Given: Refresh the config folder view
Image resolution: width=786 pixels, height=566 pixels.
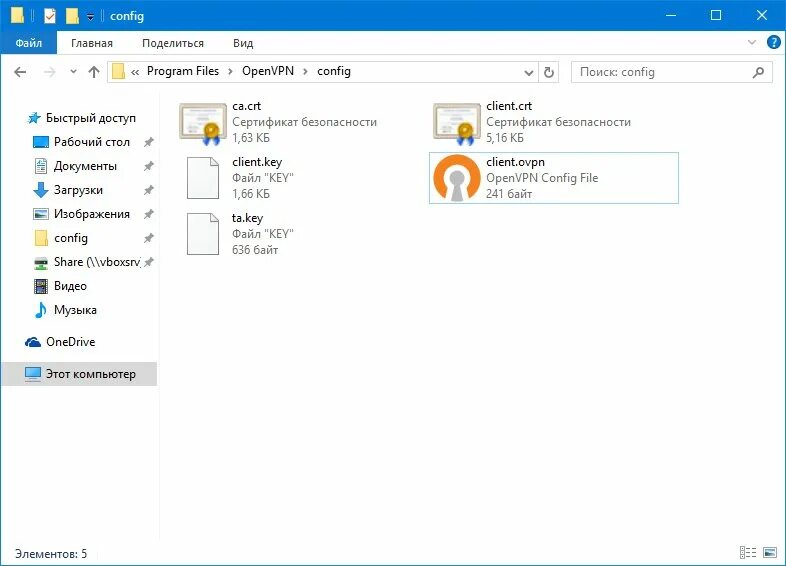Looking at the screenshot, I should (x=549, y=72).
